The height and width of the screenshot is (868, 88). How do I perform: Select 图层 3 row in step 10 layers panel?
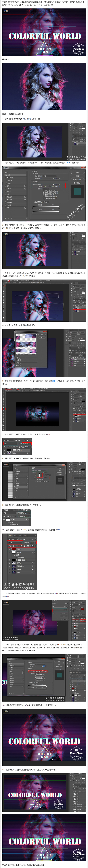tap(22, 560)
